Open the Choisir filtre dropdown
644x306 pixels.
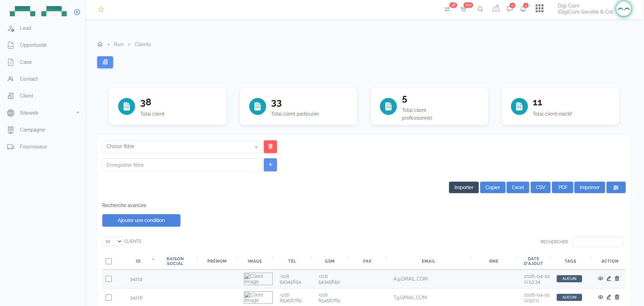[182, 147]
